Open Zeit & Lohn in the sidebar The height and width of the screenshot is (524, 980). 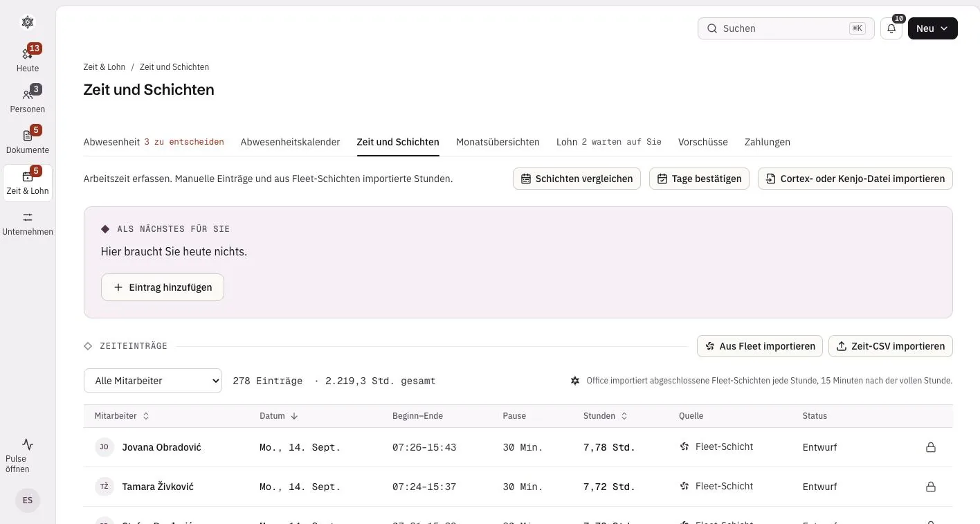pyautogui.click(x=28, y=183)
